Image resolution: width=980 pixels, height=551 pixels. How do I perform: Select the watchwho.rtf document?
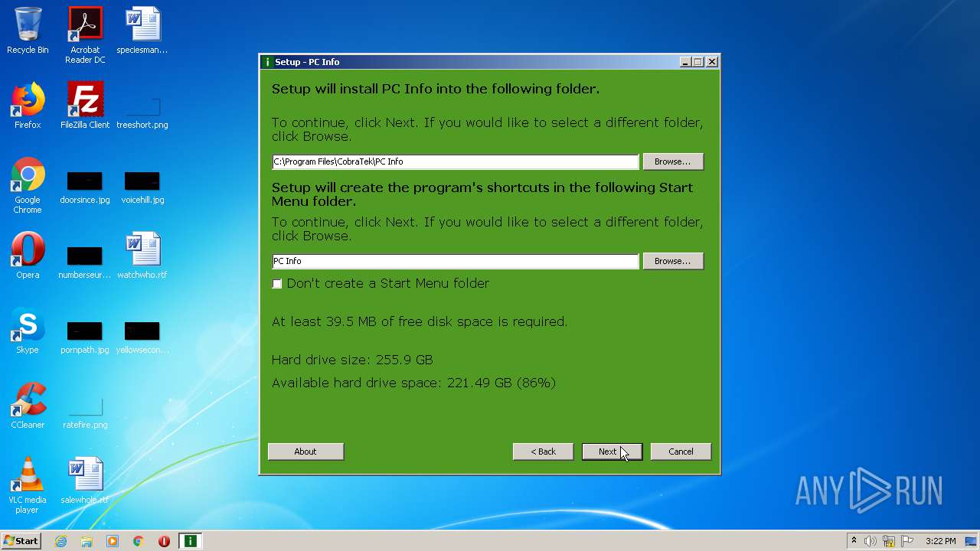point(142,256)
